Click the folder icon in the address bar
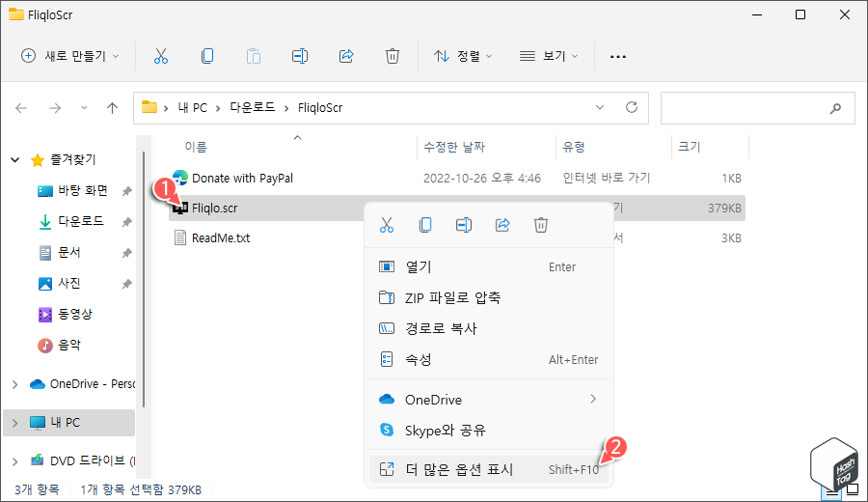 [149, 107]
